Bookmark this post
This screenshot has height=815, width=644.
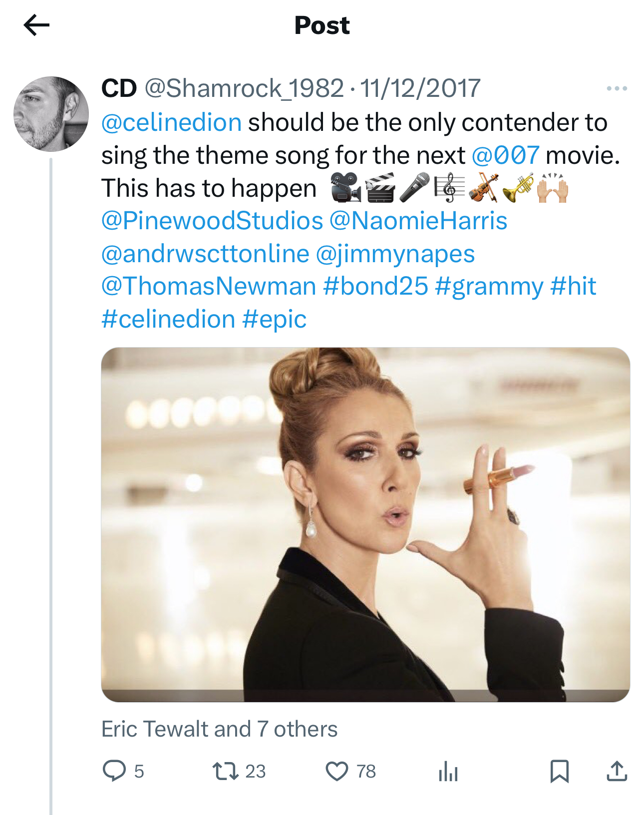coord(559,771)
